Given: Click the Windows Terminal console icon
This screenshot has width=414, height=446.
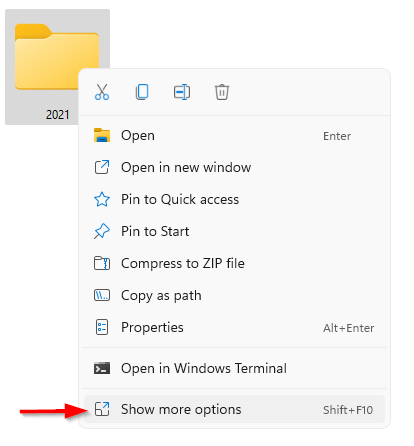Looking at the screenshot, I should 102,368.
